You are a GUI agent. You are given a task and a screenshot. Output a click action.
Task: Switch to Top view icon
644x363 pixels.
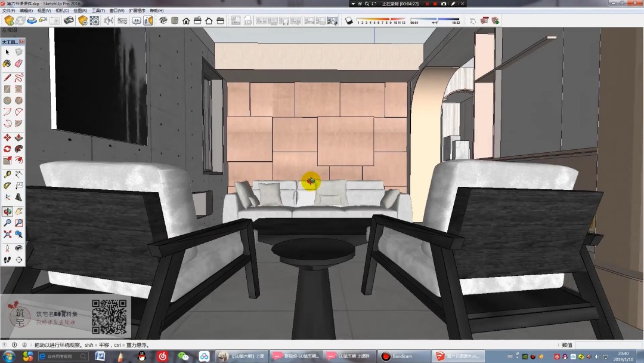click(175, 20)
